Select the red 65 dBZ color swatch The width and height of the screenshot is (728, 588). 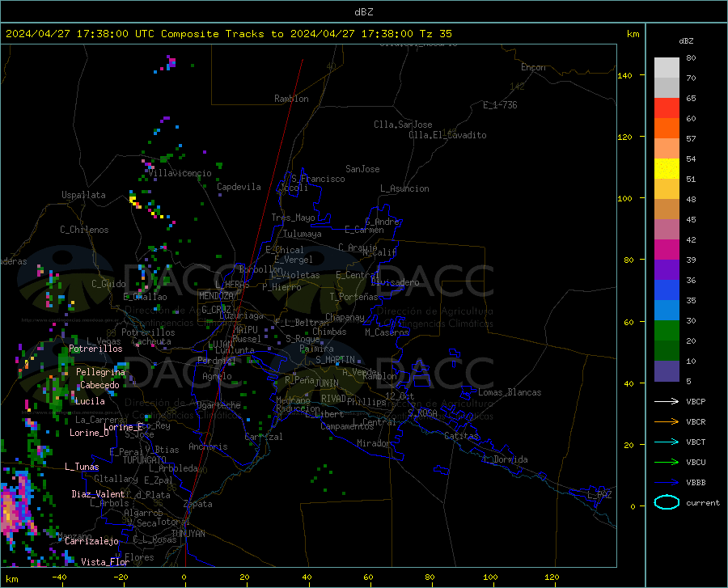[x=667, y=108]
